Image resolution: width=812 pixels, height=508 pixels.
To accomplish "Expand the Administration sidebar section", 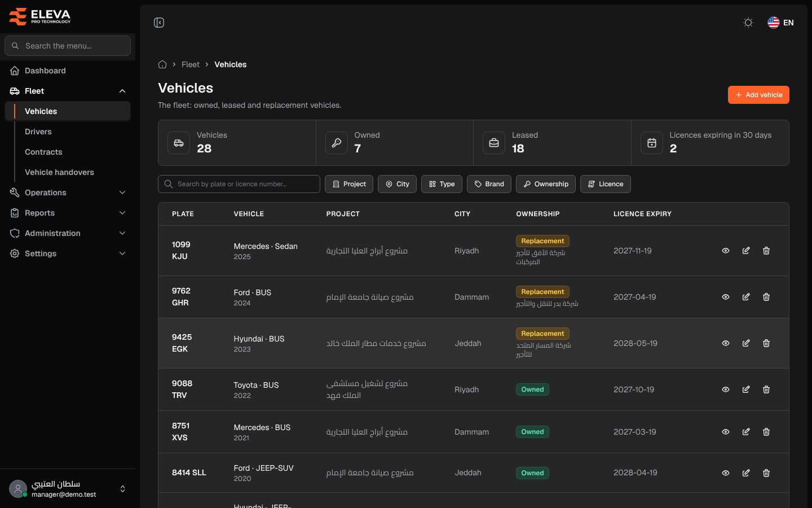I will tap(68, 233).
